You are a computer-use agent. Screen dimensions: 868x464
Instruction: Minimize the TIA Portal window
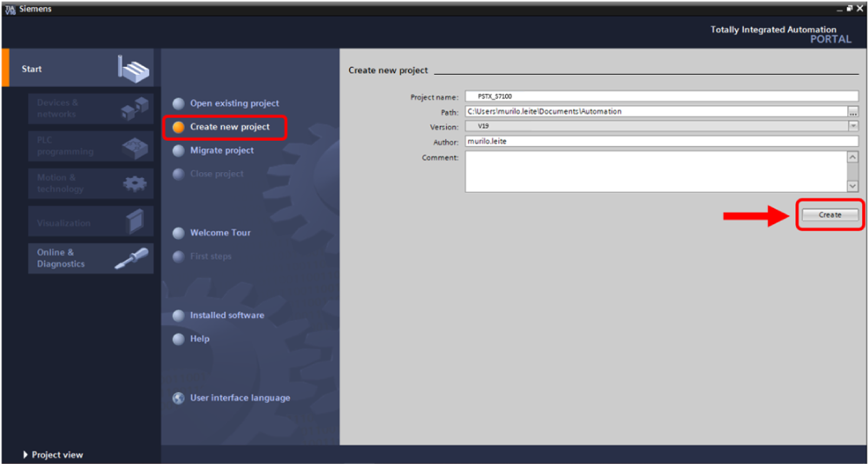841,10
